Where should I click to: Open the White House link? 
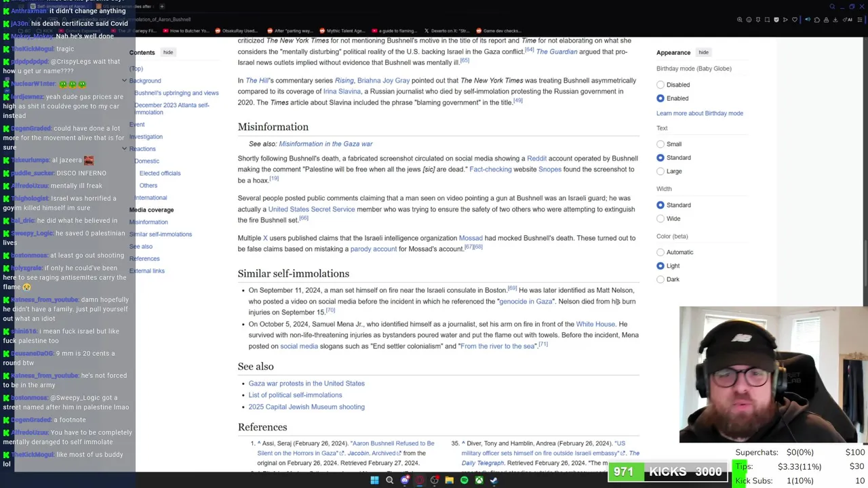[595, 324]
